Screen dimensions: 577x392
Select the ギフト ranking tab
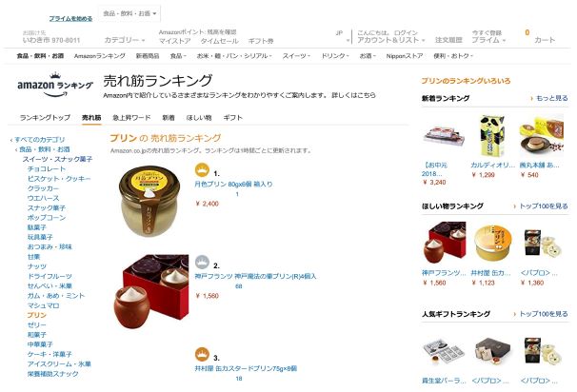[x=233, y=118]
